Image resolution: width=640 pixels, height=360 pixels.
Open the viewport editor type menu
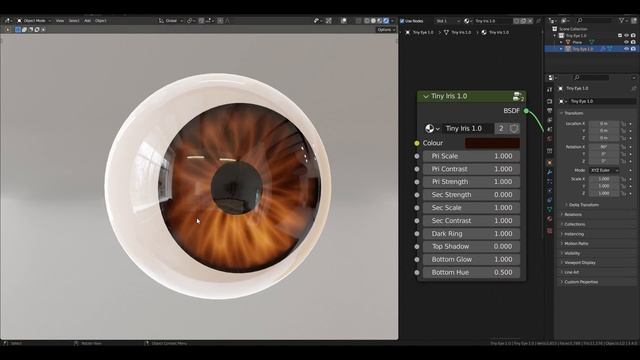(8, 20)
